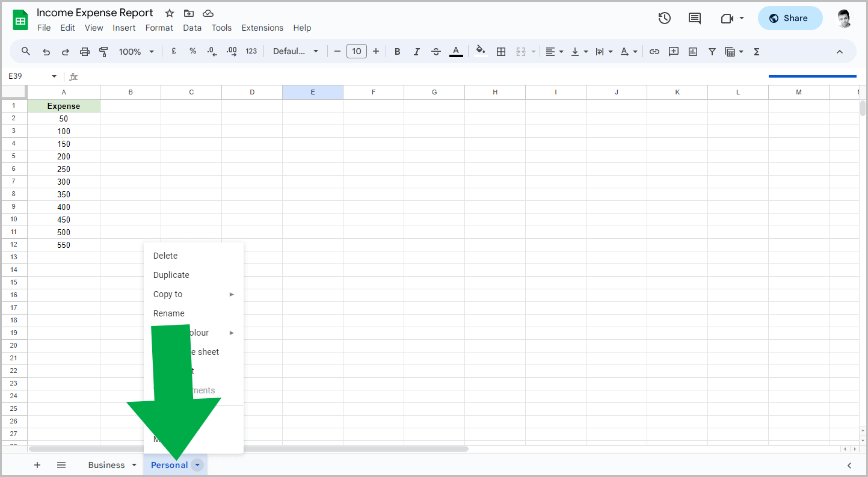The width and height of the screenshot is (868, 477).
Task: Undo the last action
Action: pyautogui.click(x=46, y=52)
